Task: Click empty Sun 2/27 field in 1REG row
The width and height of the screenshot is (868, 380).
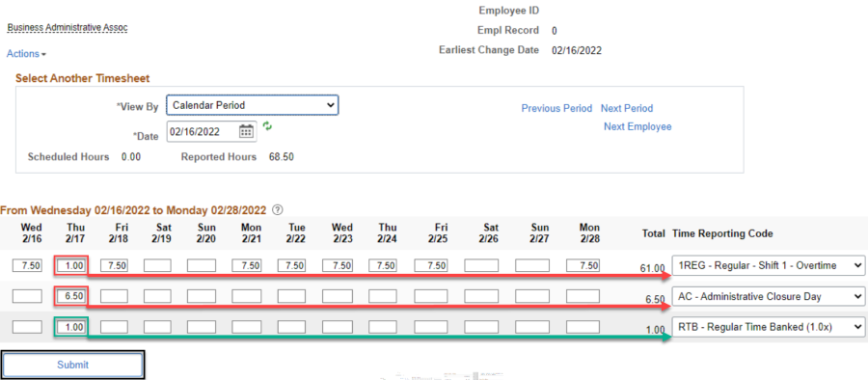Action: (x=532, y=265)
